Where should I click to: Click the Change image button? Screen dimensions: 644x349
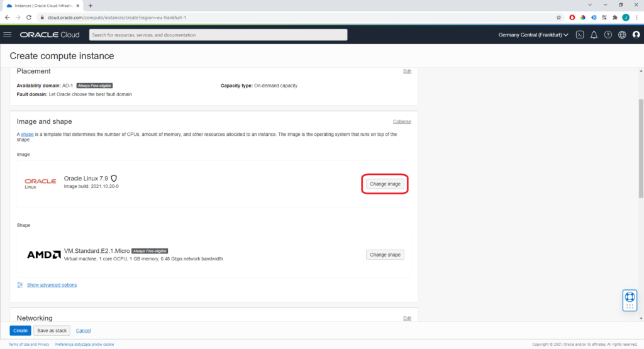385,184
